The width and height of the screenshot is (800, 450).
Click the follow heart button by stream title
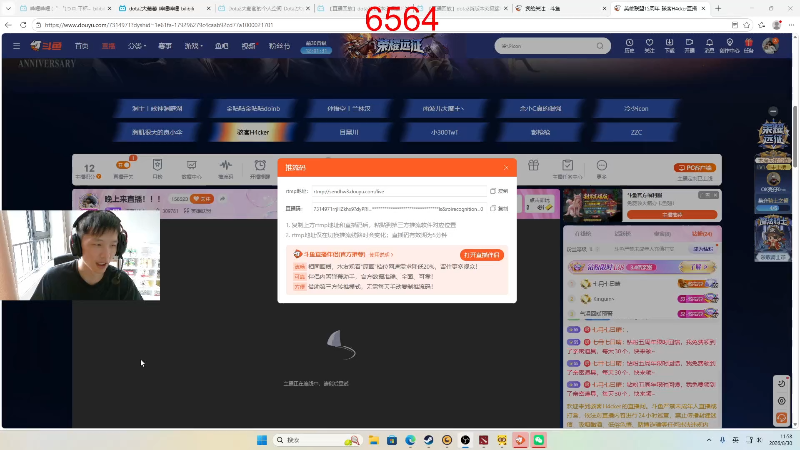click(202, 198)
